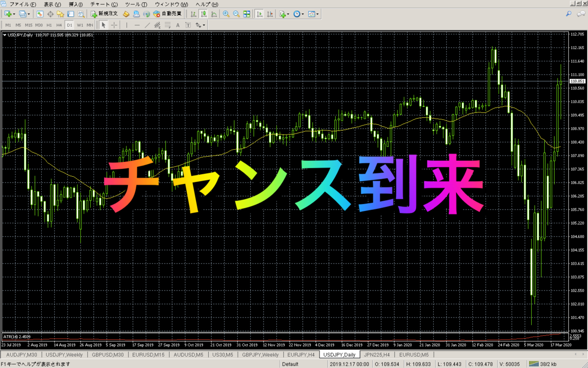Select the equidistant channel tool
The image size is (588, 368).
157,25
